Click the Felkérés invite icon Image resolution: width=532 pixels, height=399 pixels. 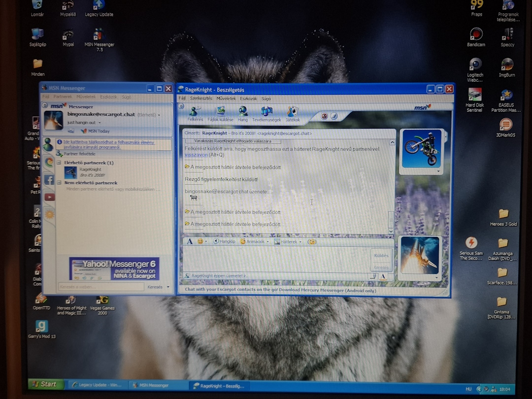[195, 114]
